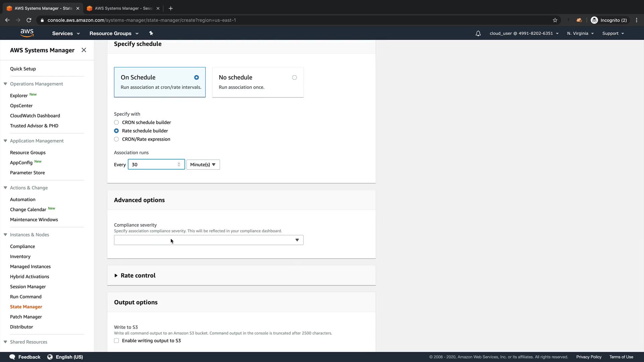This screenshot has width=644, height=362.
Task: Enable writing output to S3 checkbox
Action: tap(116, 341)
